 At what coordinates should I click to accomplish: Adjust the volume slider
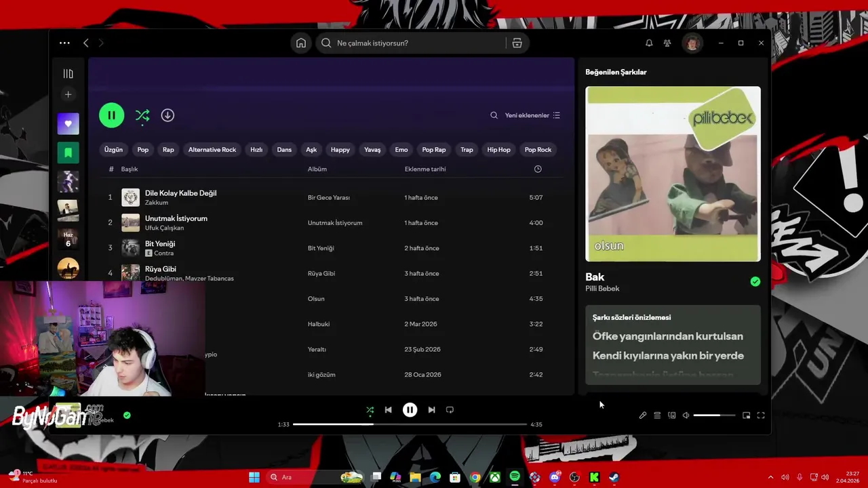[714, 415]
